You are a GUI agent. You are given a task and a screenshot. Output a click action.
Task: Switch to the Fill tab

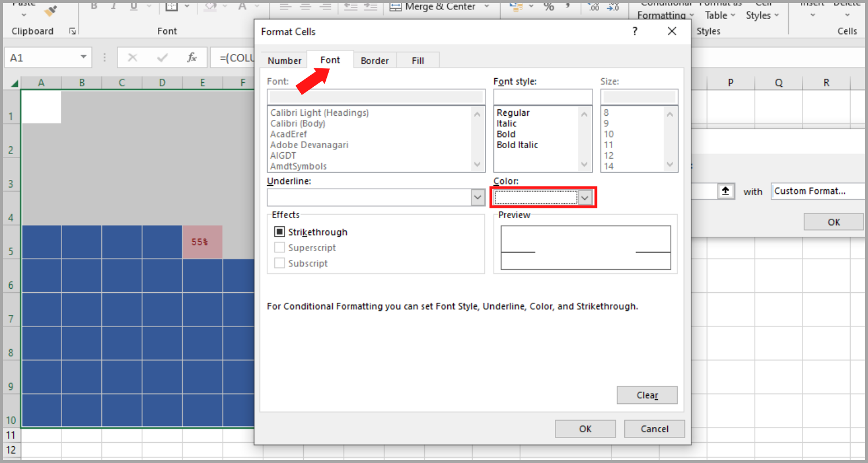click(418, 61)
